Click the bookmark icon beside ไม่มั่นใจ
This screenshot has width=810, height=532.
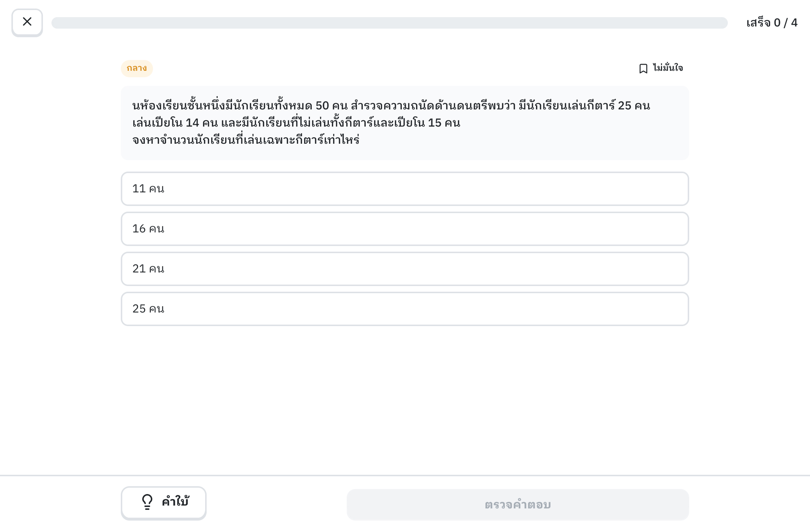point(643,68)
